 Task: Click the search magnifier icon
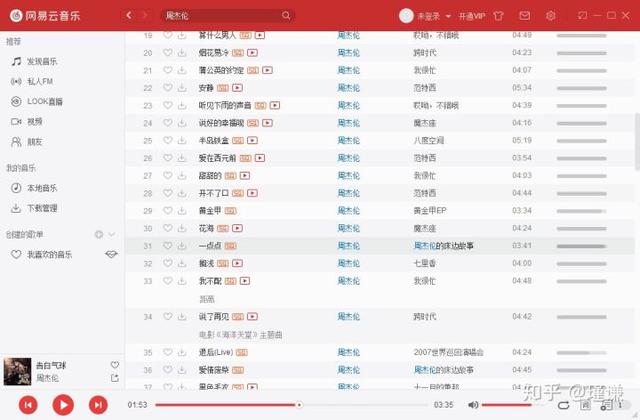[286, 16]
